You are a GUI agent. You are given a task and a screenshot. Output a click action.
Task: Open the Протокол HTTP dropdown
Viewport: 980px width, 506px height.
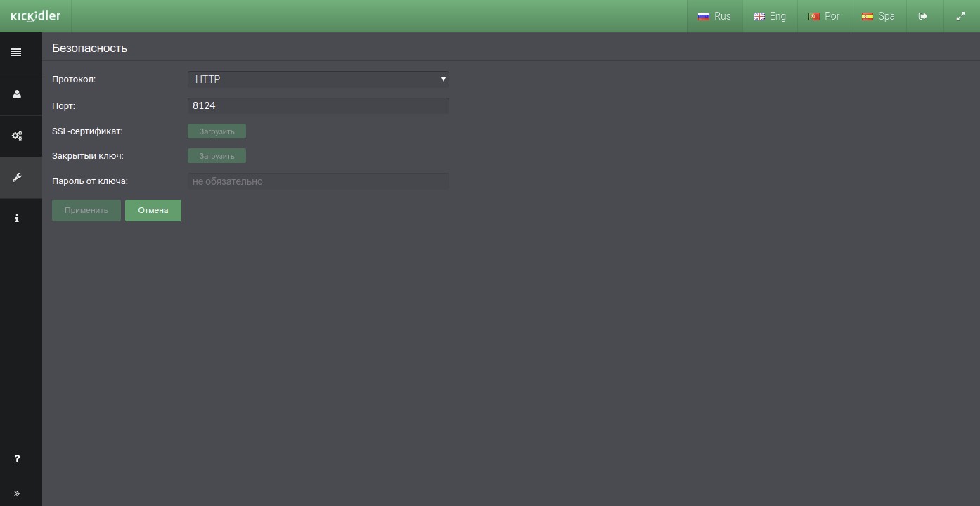(x=318, y=79)
